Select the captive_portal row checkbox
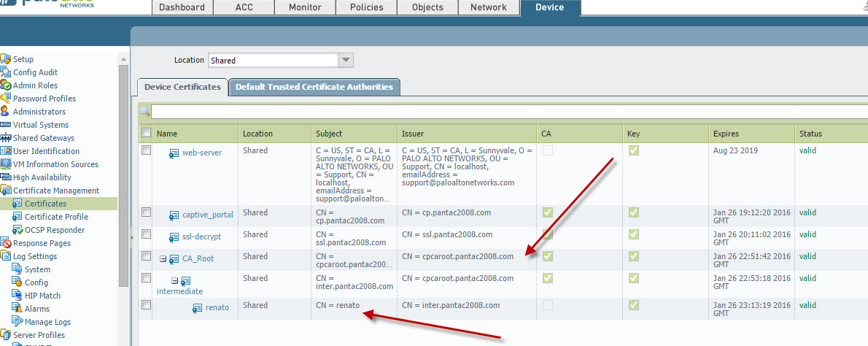Image resolution: width=868 pixels, height=346 pixels. 146,212
